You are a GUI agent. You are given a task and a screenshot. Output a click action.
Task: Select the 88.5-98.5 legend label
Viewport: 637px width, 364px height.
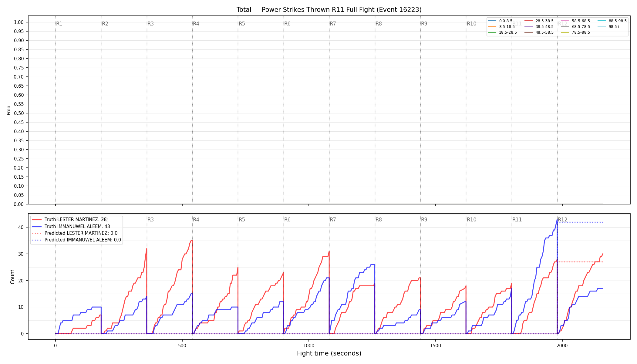pos(618,21)
